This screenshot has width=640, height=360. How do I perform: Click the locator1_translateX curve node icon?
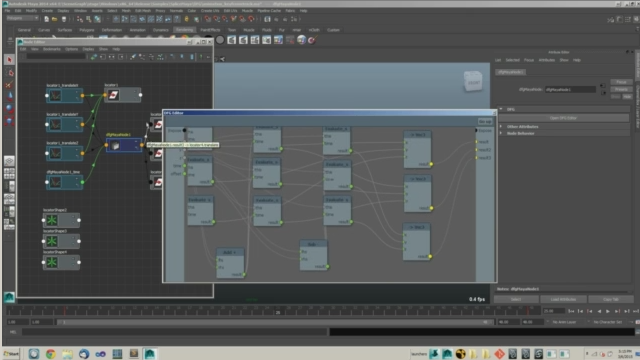tap(56, 96)
